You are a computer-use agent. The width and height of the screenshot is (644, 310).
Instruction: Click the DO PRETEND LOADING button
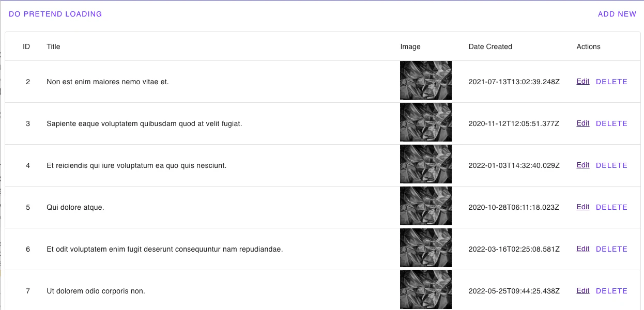(x=55, y=14)
